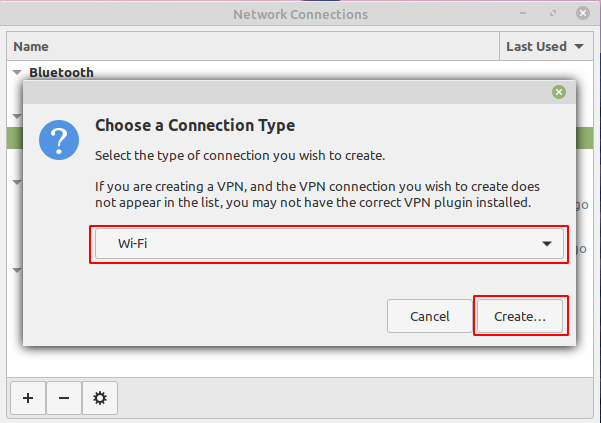
Task: Sort by the Last Used column header
Action: point(539,46)
